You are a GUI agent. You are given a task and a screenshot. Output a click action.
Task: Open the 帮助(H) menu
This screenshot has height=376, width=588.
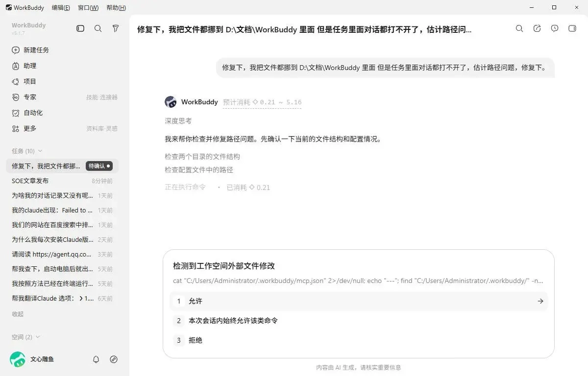(x=116, y=7)
